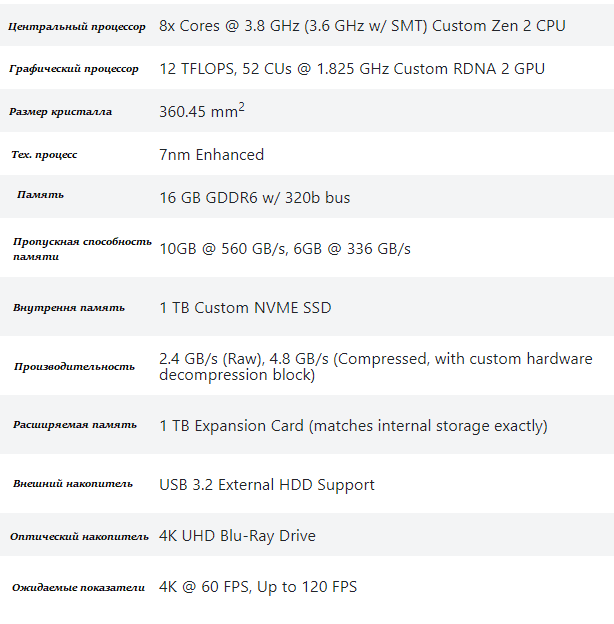Click the 'Внутрення память' label
Viewport: 614px width, 624px height.
coord(69,308)
